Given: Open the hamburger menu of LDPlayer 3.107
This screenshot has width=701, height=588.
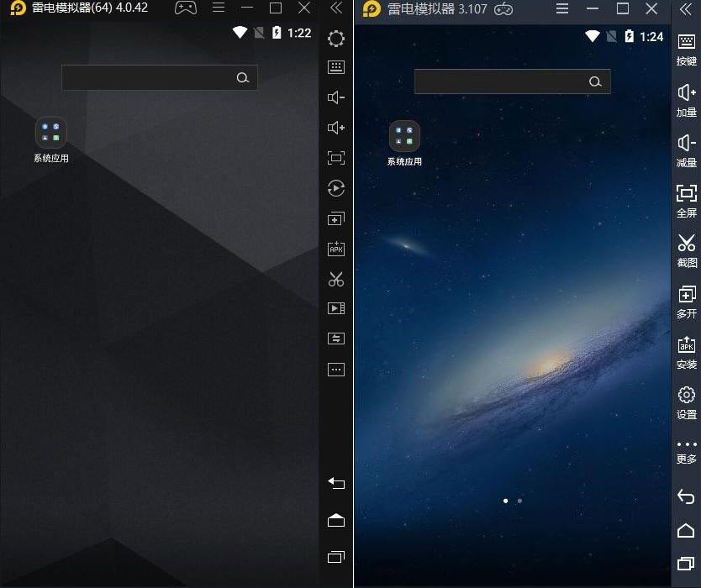Looking at the screenshot, I should coord(561,9).
